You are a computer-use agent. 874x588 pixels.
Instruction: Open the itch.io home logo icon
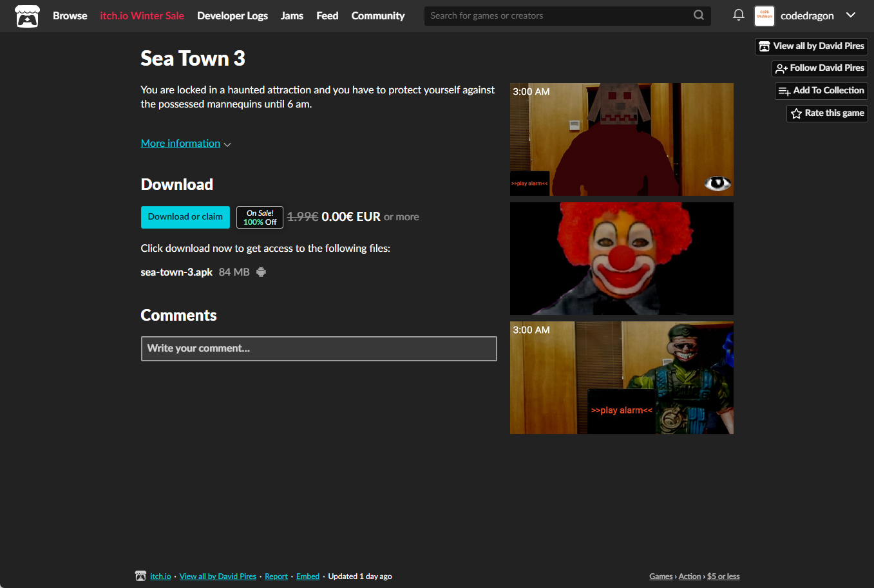point(27,16)
